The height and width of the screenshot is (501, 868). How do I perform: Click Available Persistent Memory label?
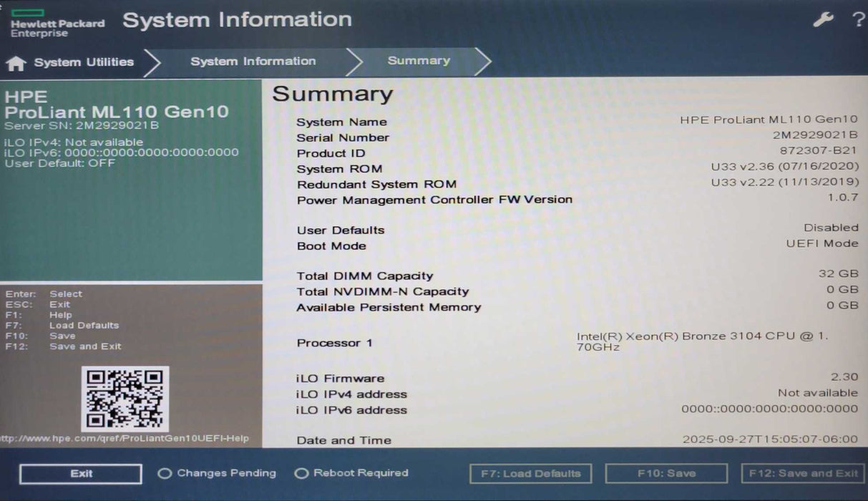point(389,308)
